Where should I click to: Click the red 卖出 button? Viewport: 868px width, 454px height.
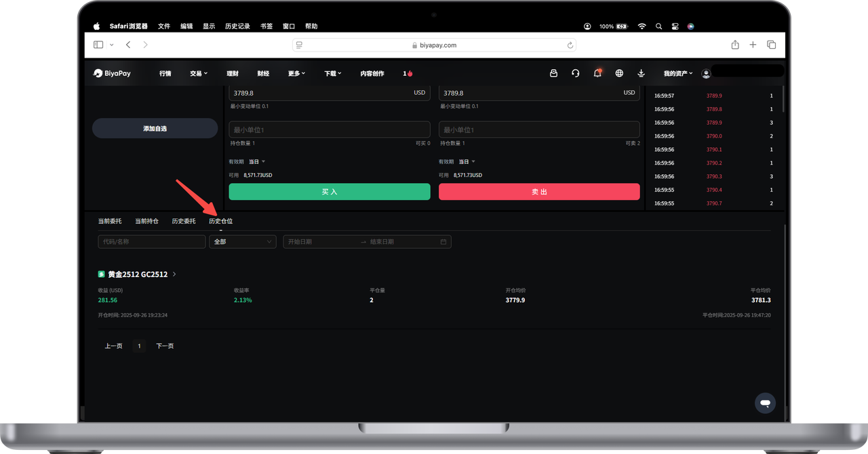coord(539,192)
